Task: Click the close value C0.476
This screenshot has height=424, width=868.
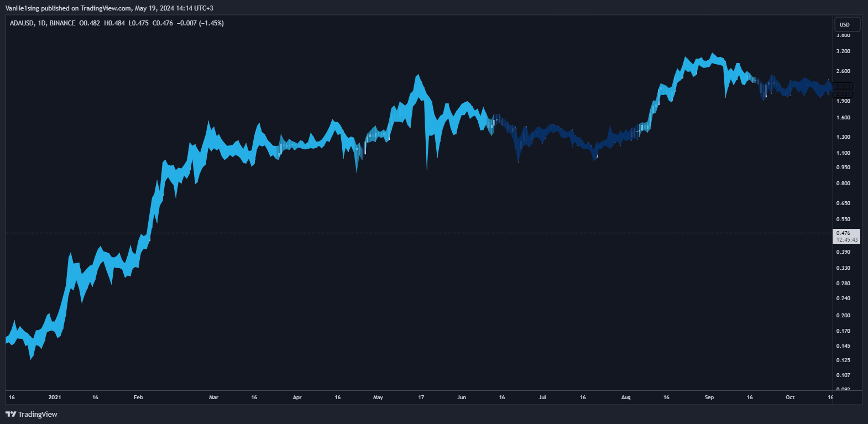Action: (x=163, y=23)
